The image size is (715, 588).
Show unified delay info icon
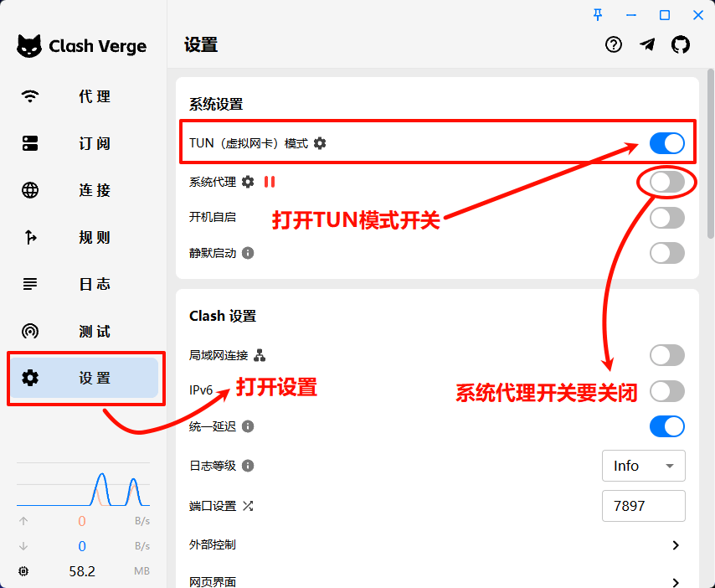click(248, 426)
